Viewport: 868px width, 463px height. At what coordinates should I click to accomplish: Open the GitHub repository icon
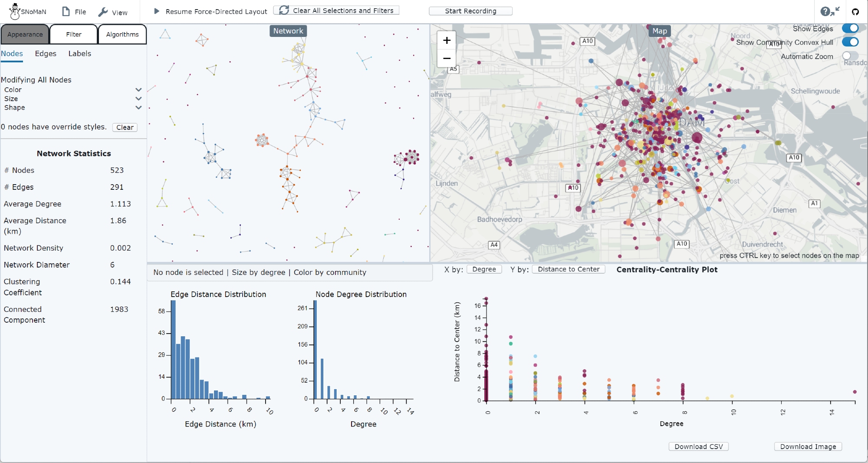point(855,12)
